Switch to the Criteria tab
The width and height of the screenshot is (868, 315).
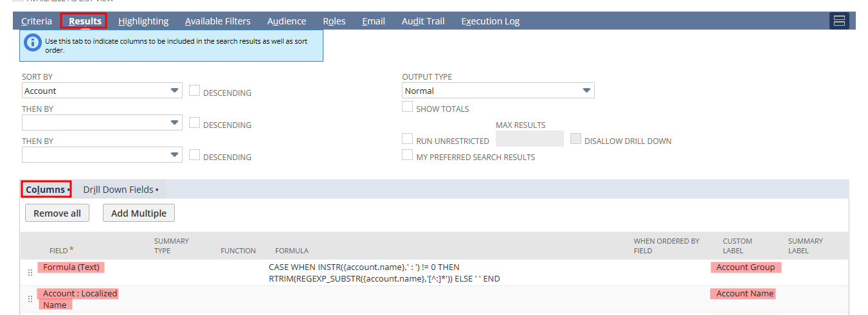(x=37, y=21)
